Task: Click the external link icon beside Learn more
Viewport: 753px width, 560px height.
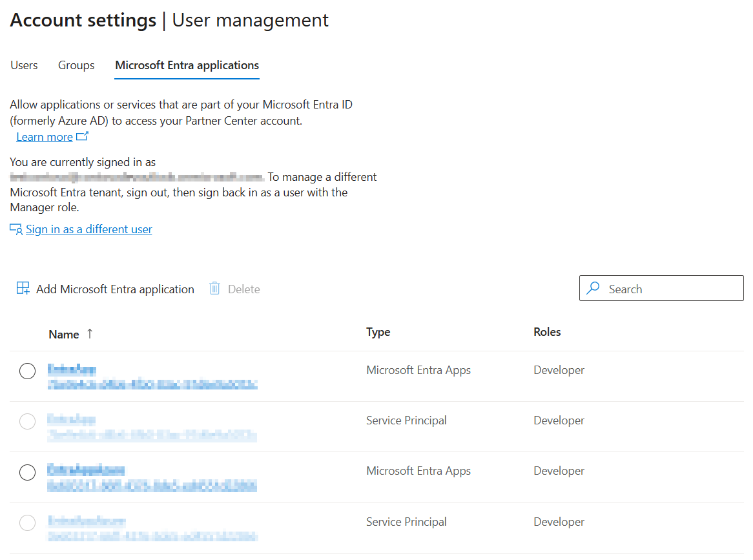Action: 83,136
